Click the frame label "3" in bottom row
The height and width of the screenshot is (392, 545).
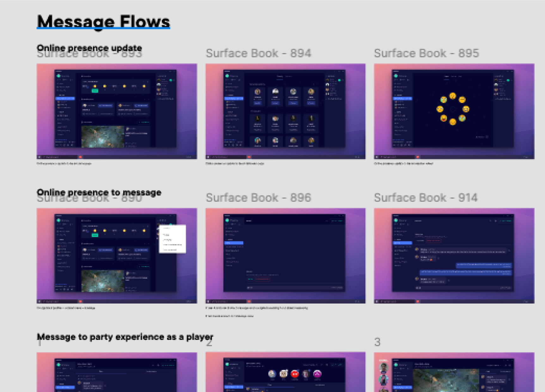(377, 342)
